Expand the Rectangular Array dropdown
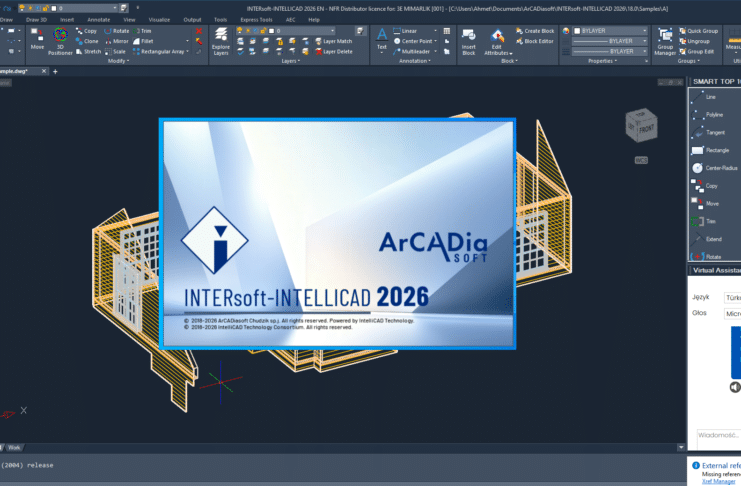 point(186,51)
